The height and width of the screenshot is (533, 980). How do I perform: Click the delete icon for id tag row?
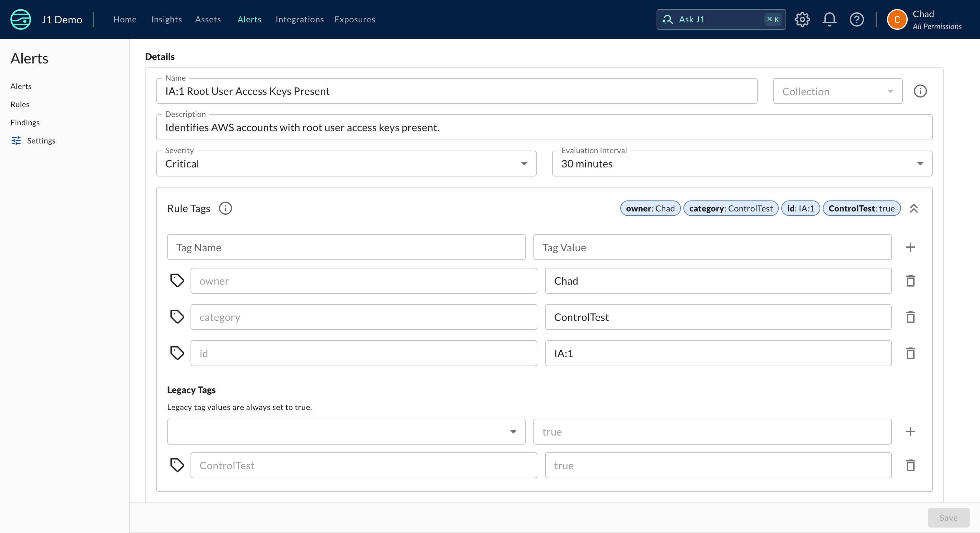click(x=911, y=353)
